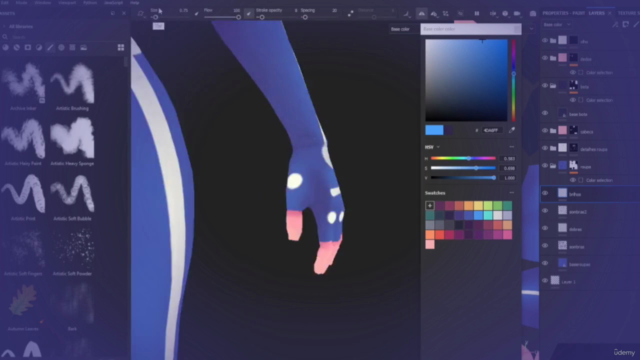Open the HSV color mode dropdown
The width and height of the screenshot is (640, 360).
pos(433,147)
